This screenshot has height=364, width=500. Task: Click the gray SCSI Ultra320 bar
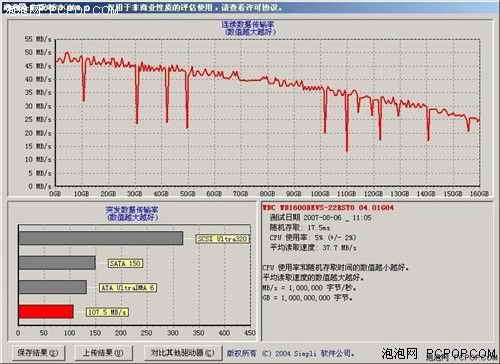click(x=101, y=238)
